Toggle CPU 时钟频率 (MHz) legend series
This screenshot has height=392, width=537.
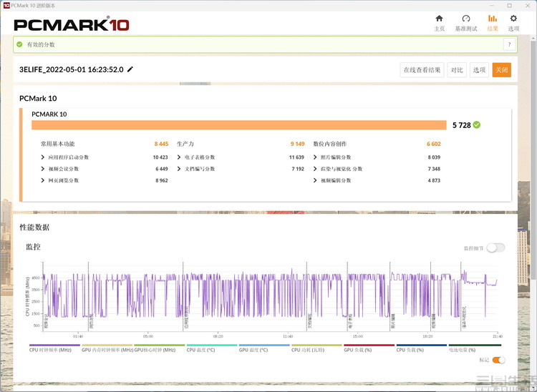click(x=50, y=350)
